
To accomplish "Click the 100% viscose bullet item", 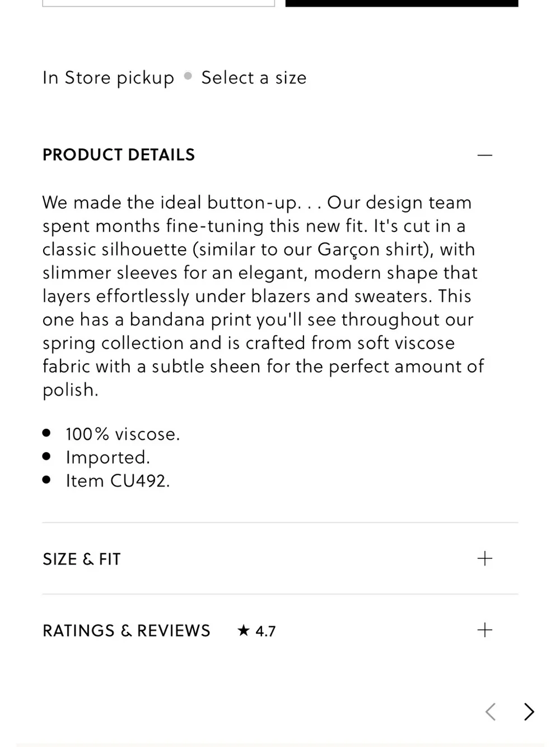I will 123,434.
